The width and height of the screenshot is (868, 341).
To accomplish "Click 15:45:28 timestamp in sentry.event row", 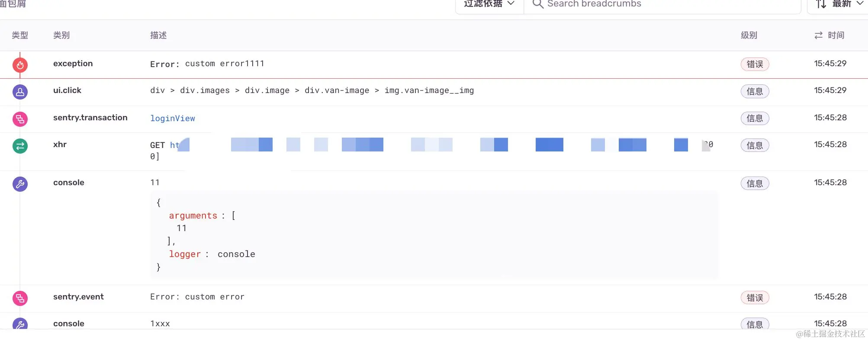I will [x=830, y=297].
